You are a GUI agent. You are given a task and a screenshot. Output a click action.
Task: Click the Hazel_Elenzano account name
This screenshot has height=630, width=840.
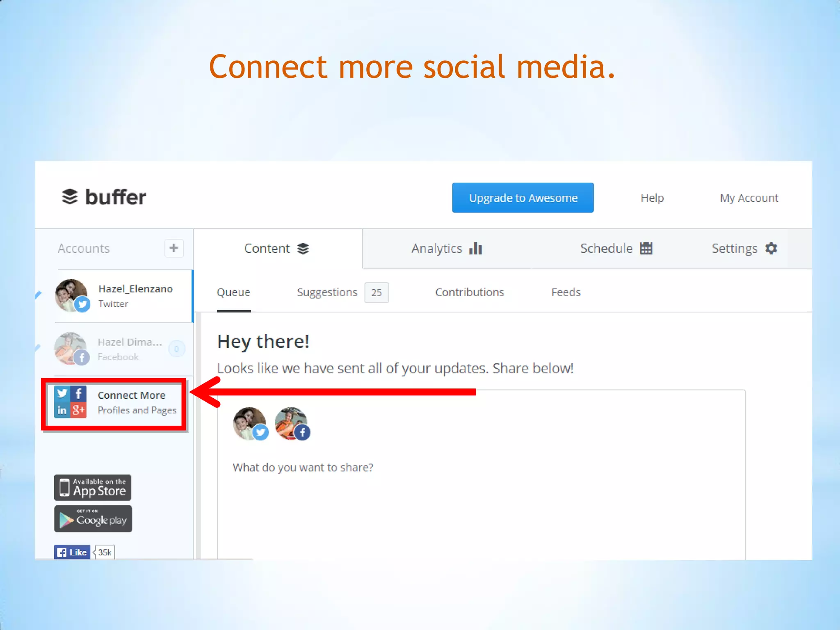tap(135, 289)
